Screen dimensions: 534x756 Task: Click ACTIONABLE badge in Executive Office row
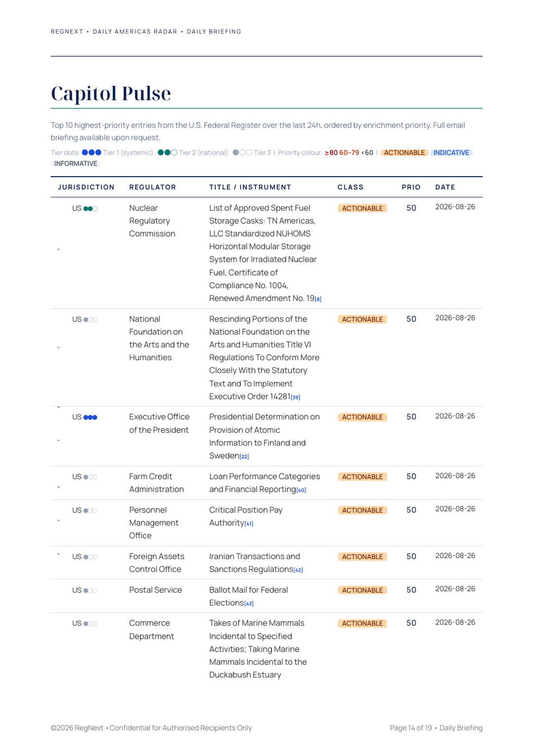tap(362, 417)
